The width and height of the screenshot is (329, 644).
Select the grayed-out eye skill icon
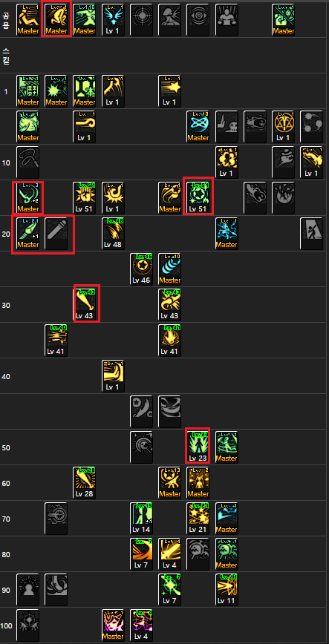(x=198, y=20)
